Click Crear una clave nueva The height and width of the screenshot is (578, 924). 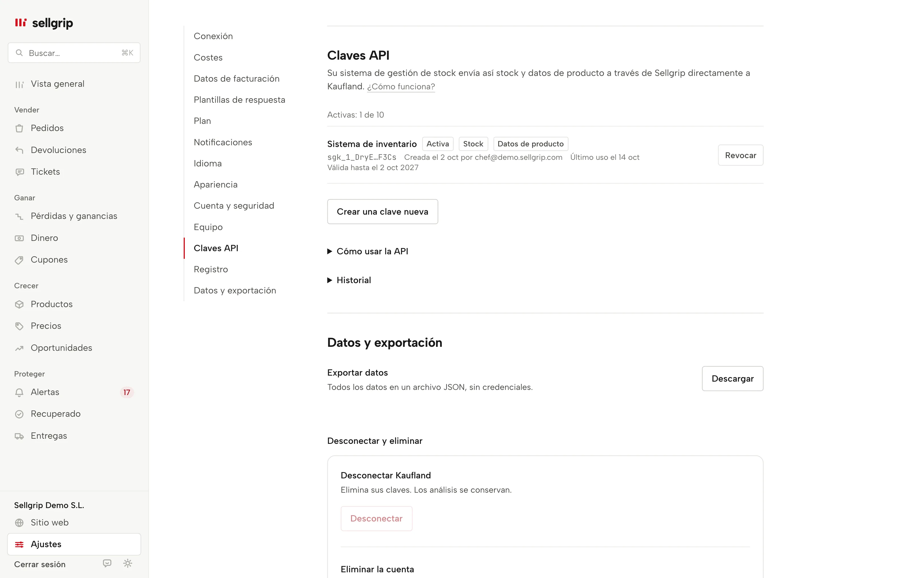(383, 212)
